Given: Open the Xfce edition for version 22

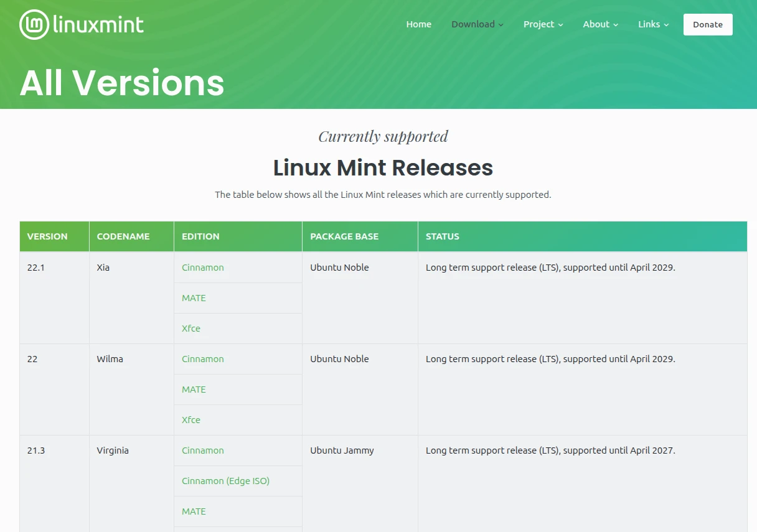Looking at the screenshot, I should [x=191, y=419].
